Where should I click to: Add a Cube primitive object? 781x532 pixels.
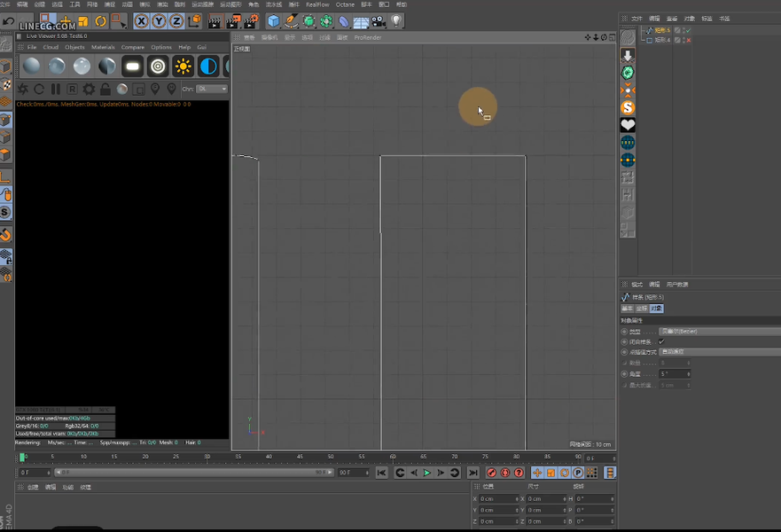[273, 21]
